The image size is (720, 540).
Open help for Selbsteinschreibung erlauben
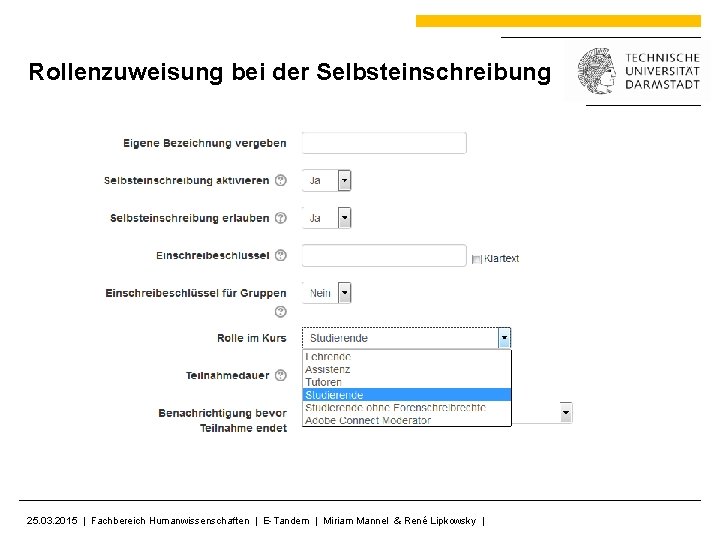click(281, 218)
